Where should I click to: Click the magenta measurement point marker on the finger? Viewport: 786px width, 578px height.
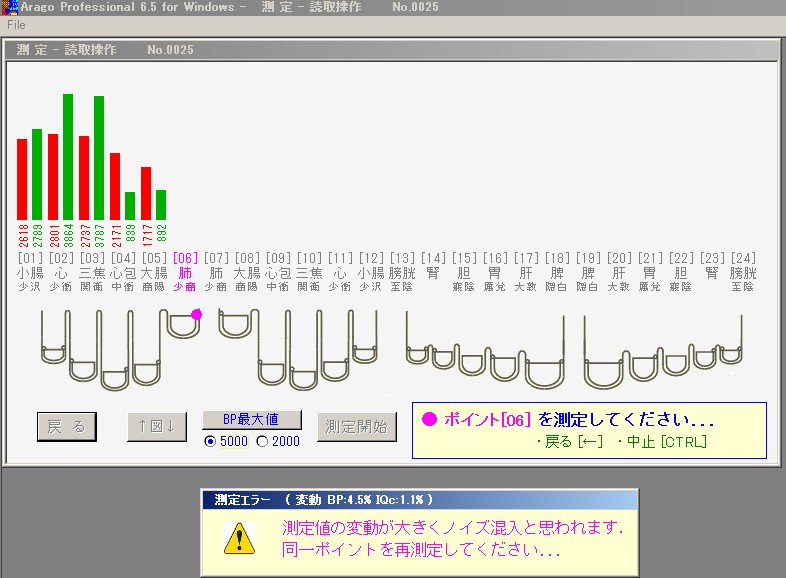196,314
